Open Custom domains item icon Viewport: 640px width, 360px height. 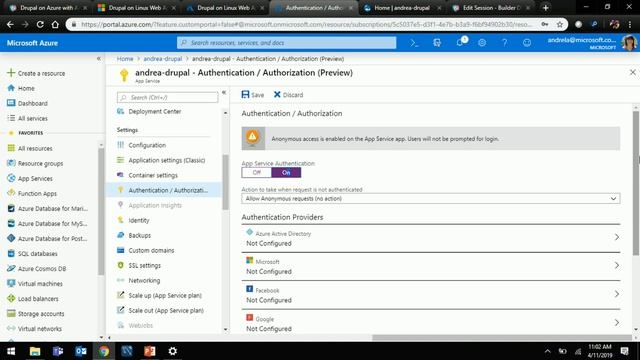tap(120, 250)
